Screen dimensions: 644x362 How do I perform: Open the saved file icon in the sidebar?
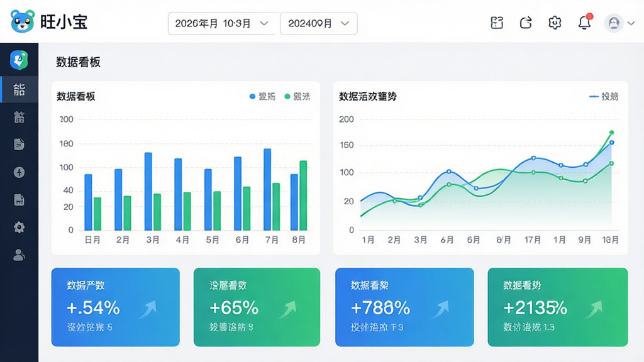click(19, 200)
